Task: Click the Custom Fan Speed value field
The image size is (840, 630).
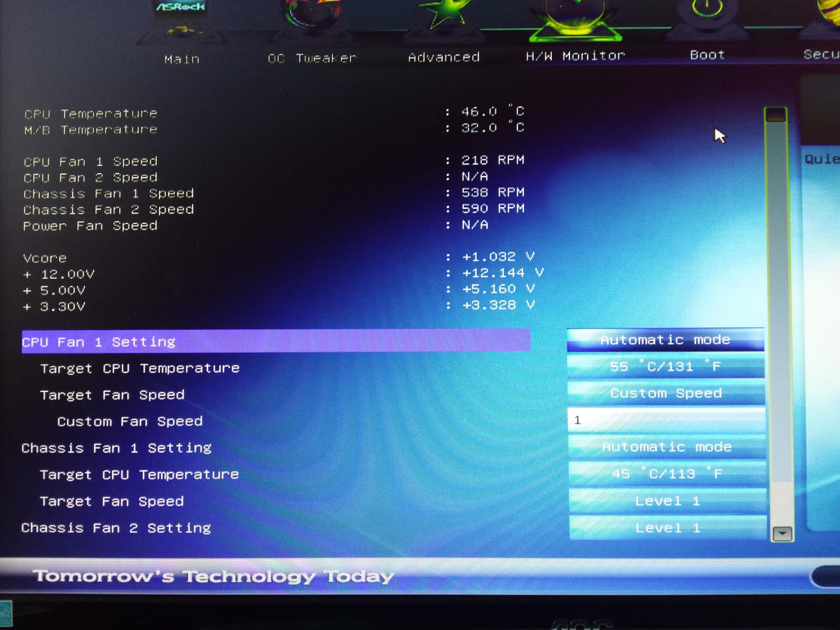Action: 666,420
